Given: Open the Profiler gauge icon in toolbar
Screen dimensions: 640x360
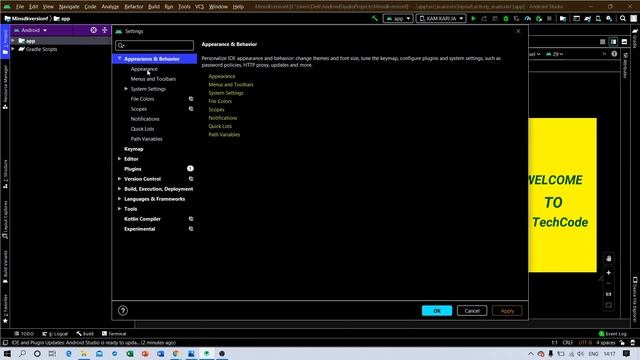Looking at the screenshot, I should (x=528, y=18).
